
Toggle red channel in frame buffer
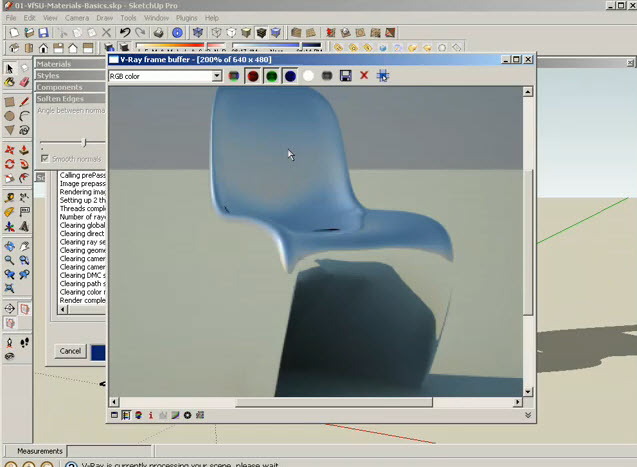[253, 76]
